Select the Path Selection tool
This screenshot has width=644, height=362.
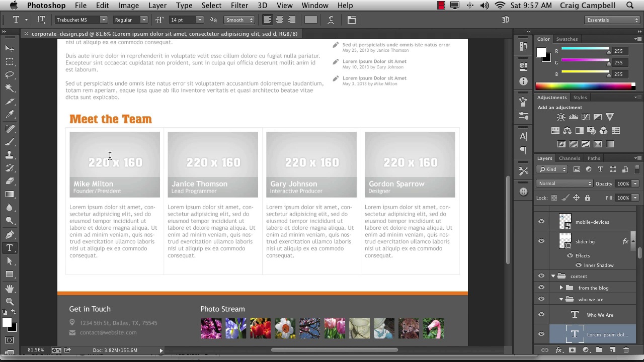click(x=10, y=261)
